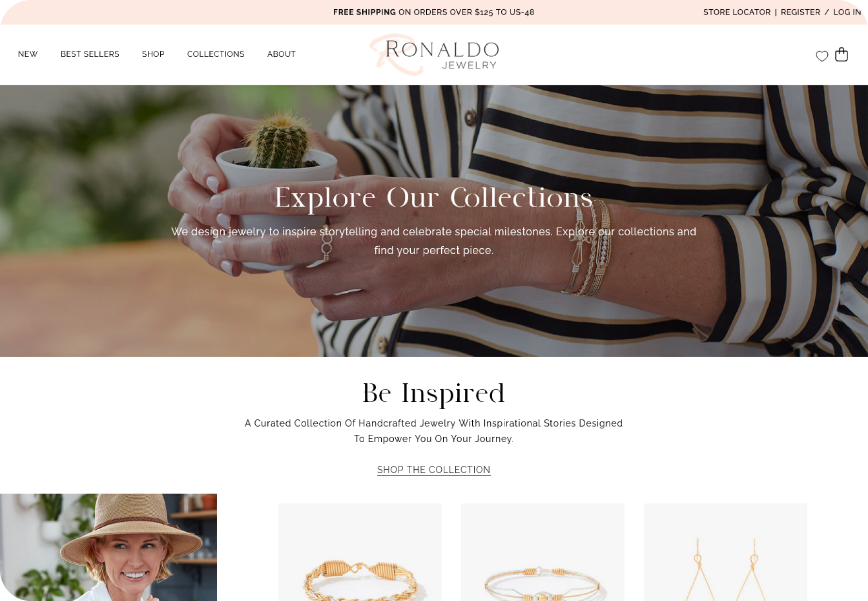
Task: Go to the STORE LOCATOR link
Action: [737, 12]
